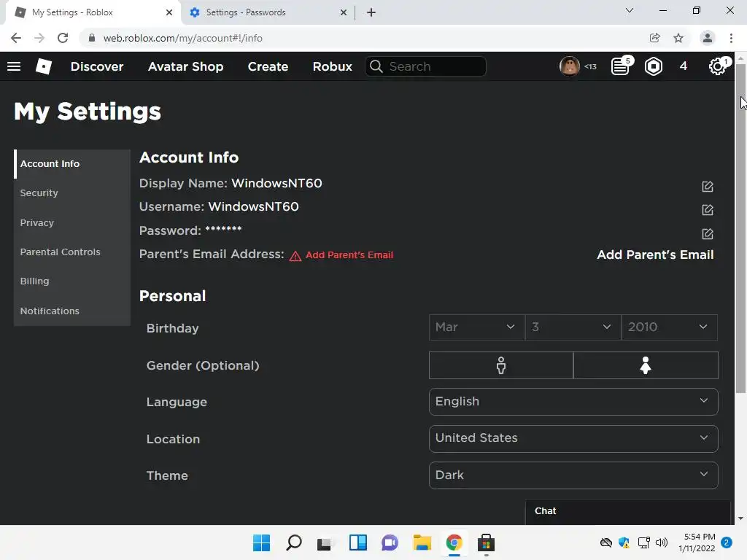Open the Billing settings tab
This screenshot has width=747, height=560.
pos(72,281)
